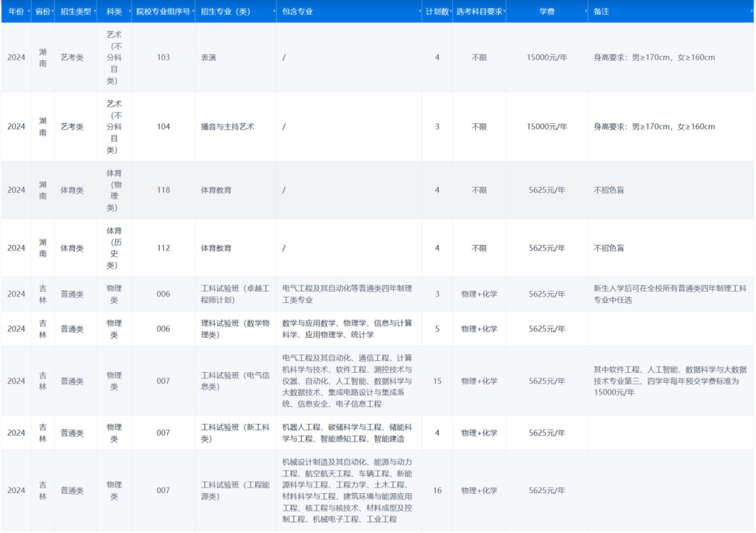Screen dimensions: 756x533
Task: Open the 院校专业组序号 column filter icon
Action: 194,11
